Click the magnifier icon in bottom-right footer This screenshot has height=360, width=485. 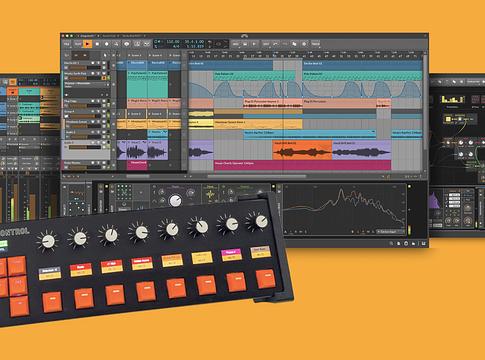(x=391, y=244)
